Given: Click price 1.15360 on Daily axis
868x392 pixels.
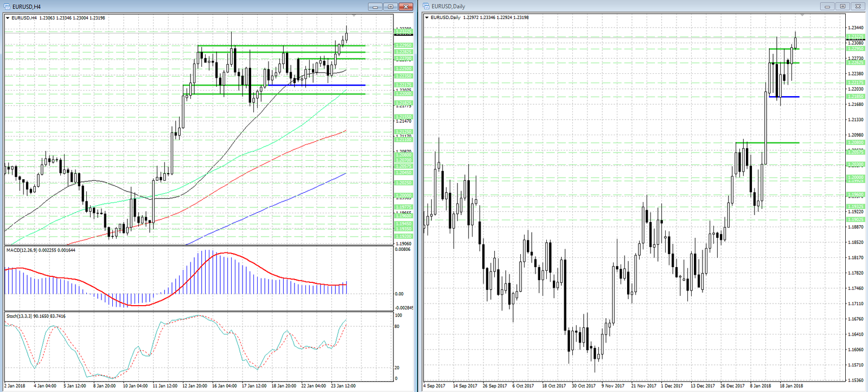Looking at the screenshot, I should [856, 381].
